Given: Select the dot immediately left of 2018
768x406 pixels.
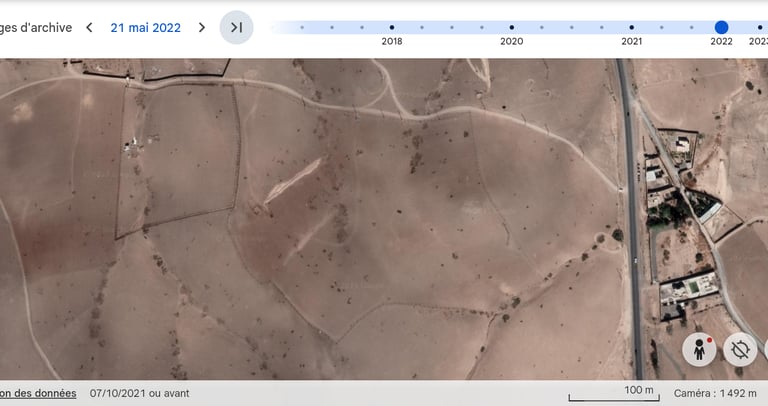Looking at the screenshot, I should (x=362, y=27).
